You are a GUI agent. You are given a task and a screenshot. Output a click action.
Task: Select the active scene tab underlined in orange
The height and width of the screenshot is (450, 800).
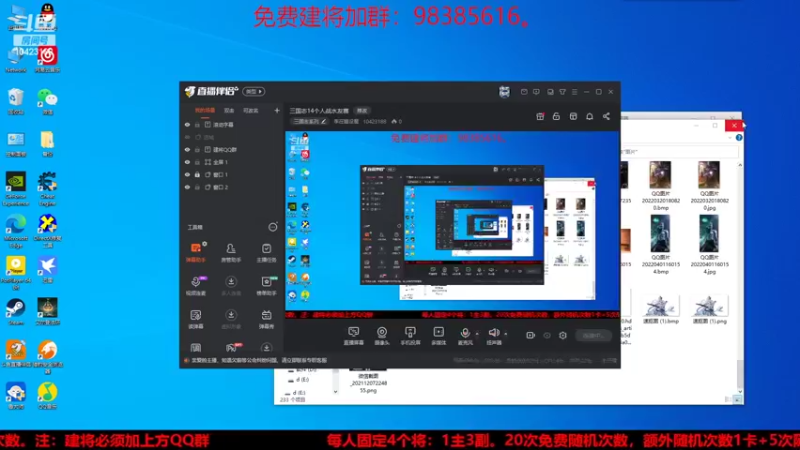tap(205, 111)
